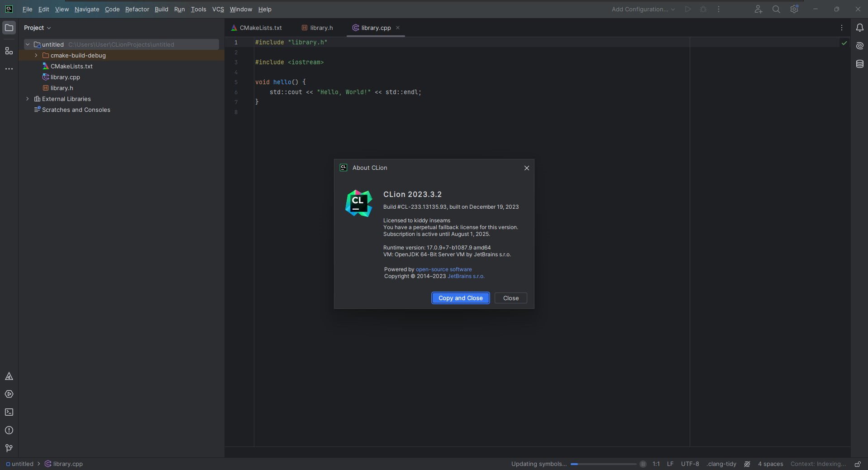Viewport: 868px width, 470px height.
Task: Open the Refactor menu
Action: (x=137, y=9)
